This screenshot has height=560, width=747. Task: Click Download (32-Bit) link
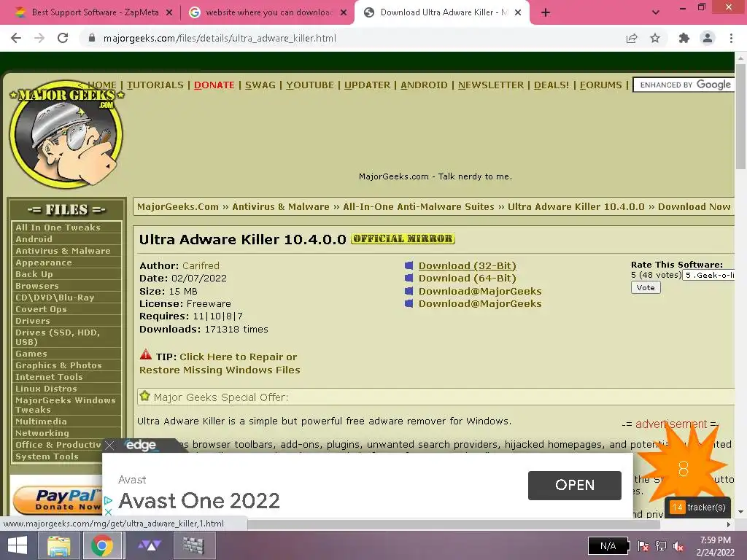point(468,265)
